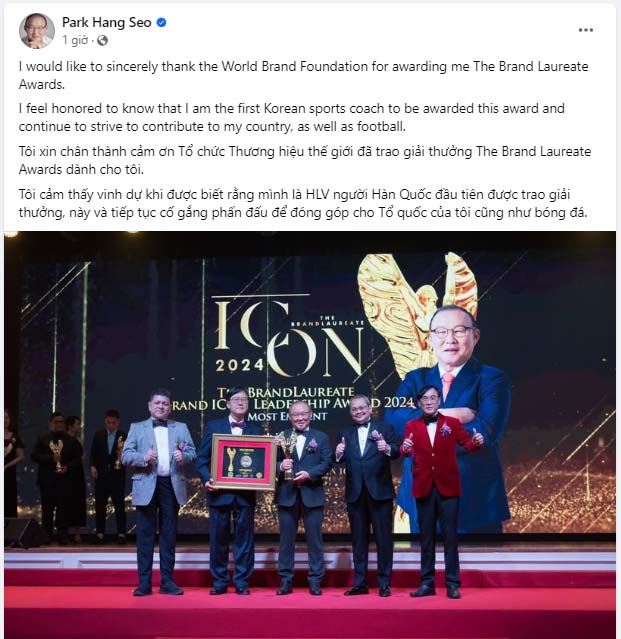Click the man in grey blazer

(x=158, y=492)
